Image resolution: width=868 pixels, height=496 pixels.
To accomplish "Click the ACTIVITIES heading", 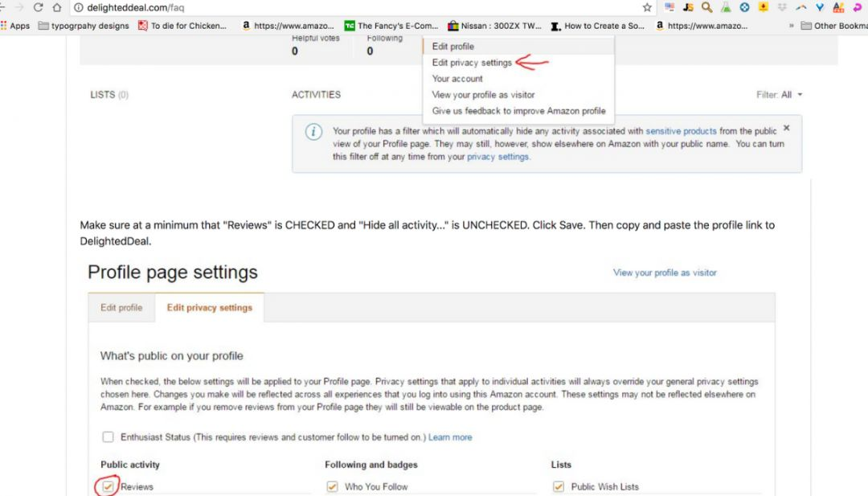I will pos(316,95).
